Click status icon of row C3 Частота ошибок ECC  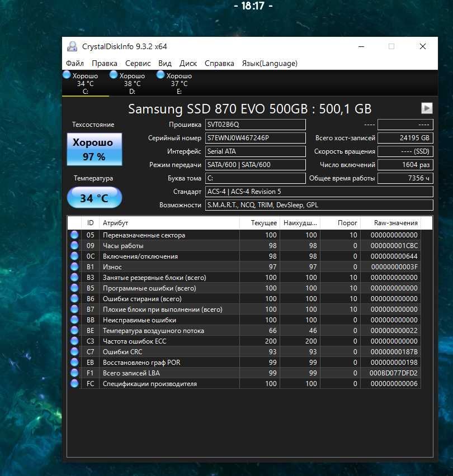click(x=74, y=341)
